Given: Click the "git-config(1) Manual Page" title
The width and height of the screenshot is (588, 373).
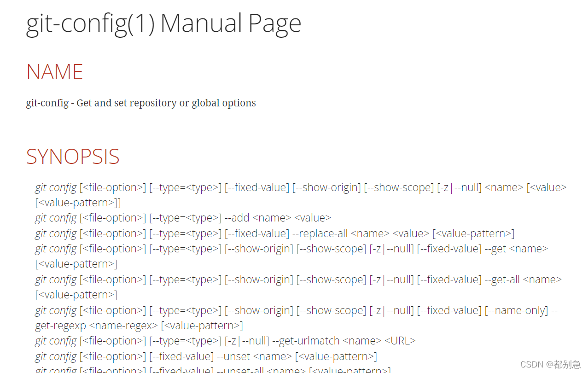Looking at the screenshot, I should pos(163,23).
